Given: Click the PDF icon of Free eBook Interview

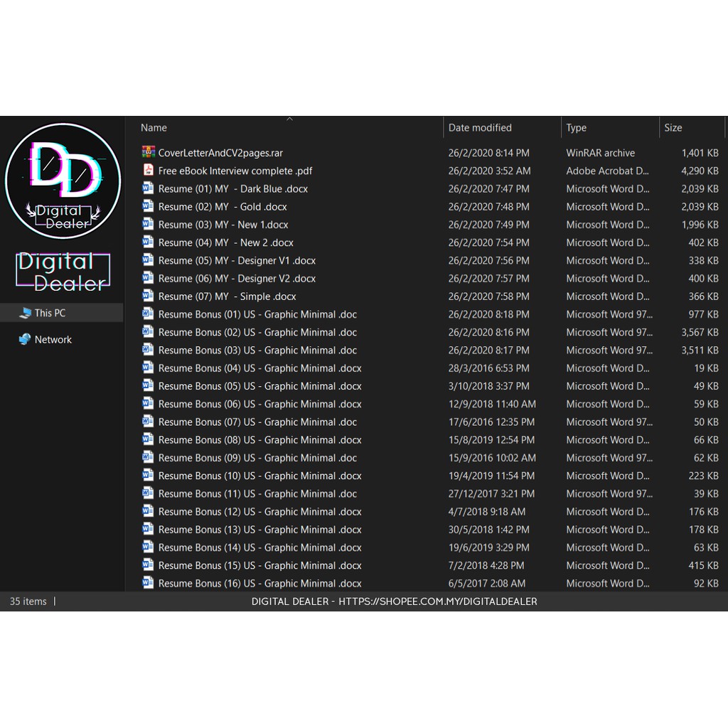Looking at the screenshot, I should point(148,171).
